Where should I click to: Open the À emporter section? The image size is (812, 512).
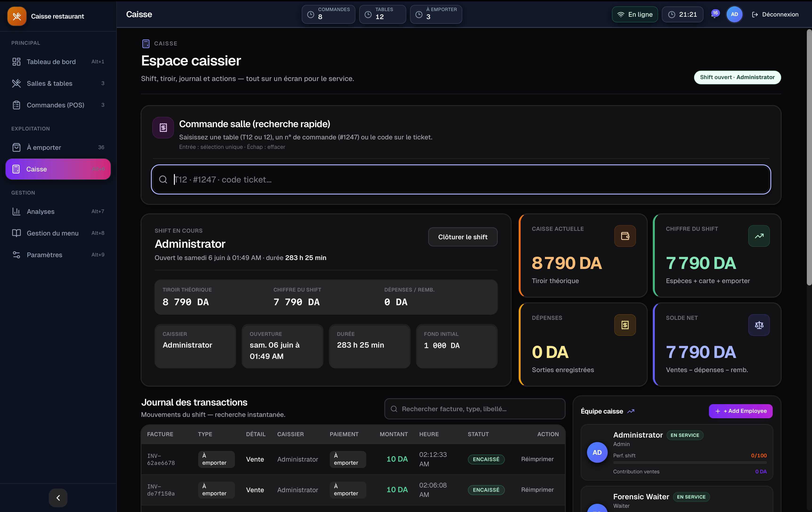[58, 147]
